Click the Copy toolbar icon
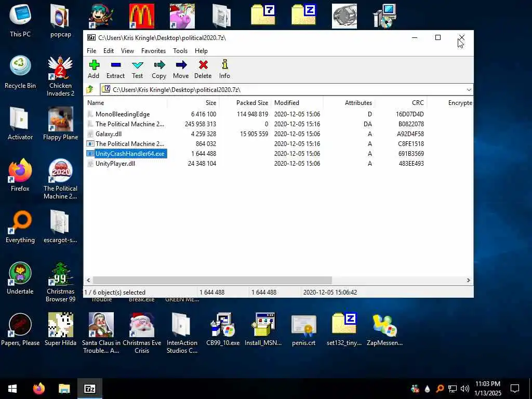Screen dimensions: 532x399 click(159, 69)
